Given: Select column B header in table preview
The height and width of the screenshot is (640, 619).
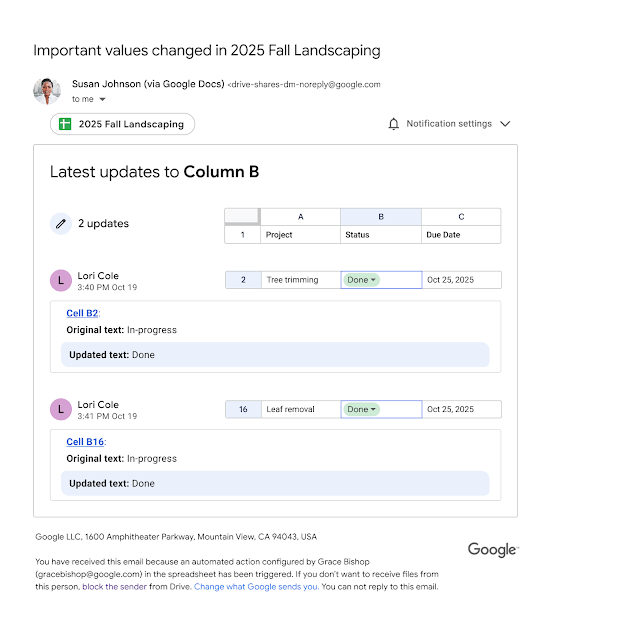Looking at the screenshot, I should coord(380,216).
